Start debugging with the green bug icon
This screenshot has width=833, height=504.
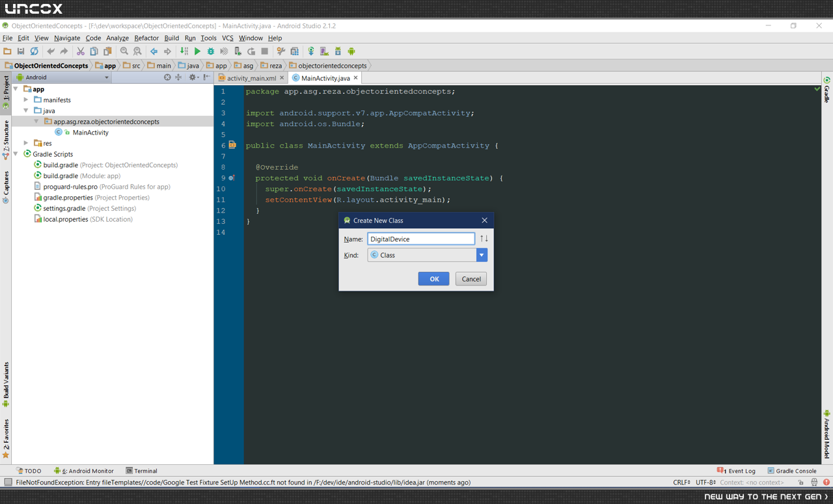click(x=211, y=51)
